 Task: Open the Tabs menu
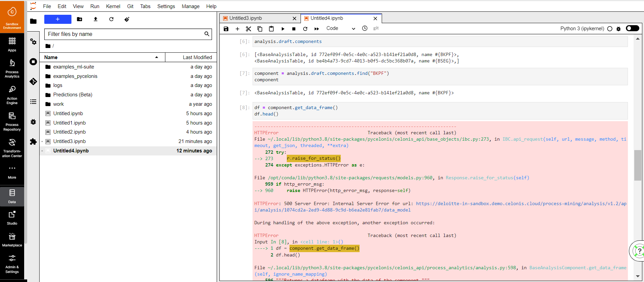tap(145, 6)
